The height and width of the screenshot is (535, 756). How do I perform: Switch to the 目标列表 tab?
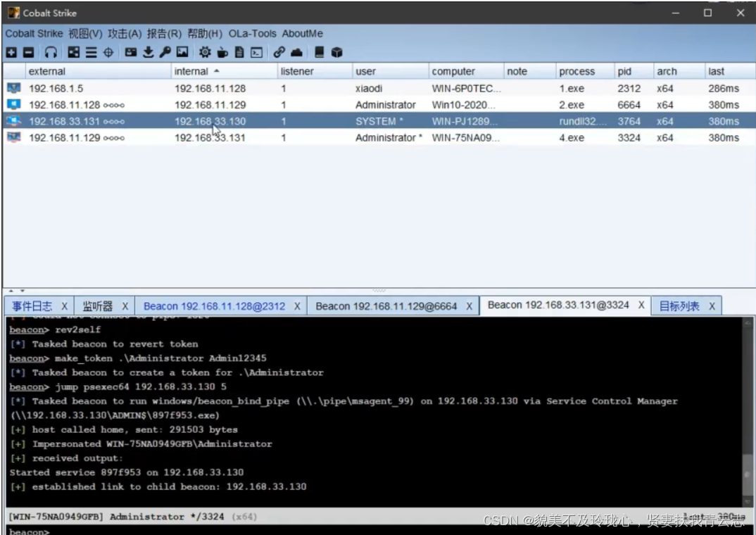(679, 306)
